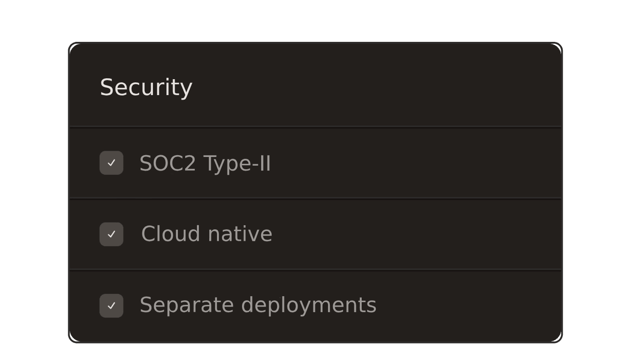
Task: Select the Separate deployments label text
Action: coord(258,306)
